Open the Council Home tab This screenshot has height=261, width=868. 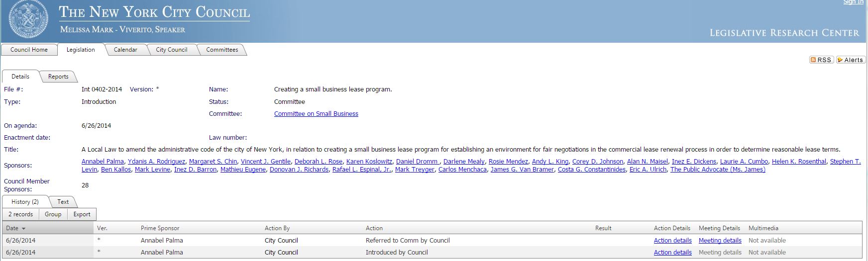click(29, 50)
